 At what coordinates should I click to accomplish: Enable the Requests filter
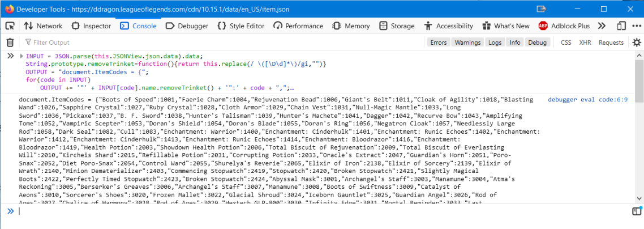coord(611,43)
